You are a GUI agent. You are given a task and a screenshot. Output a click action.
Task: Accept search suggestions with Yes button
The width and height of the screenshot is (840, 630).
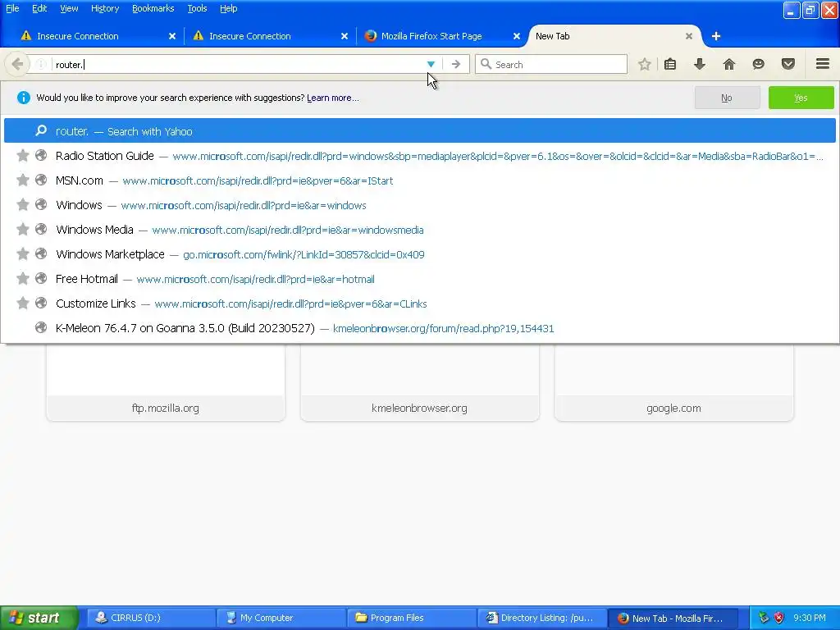[801, 98]
